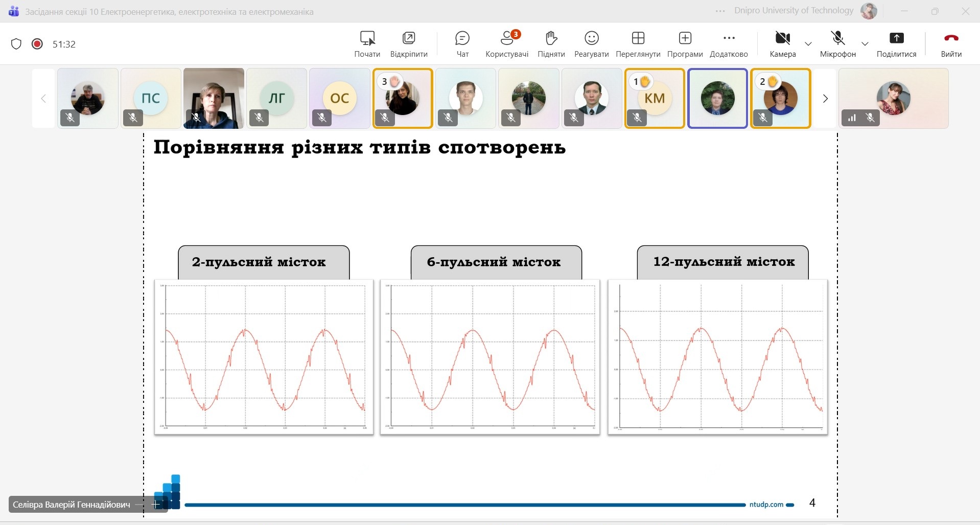Click the red recording indicator
This screenshot has width=980, height=525.
[x=37, y=44]
